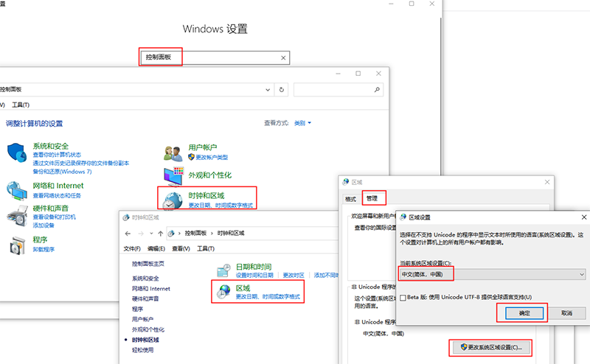Click magnifier icon in Control Panel search box
The image size is (590, 364).
click(x=377, y=89)
